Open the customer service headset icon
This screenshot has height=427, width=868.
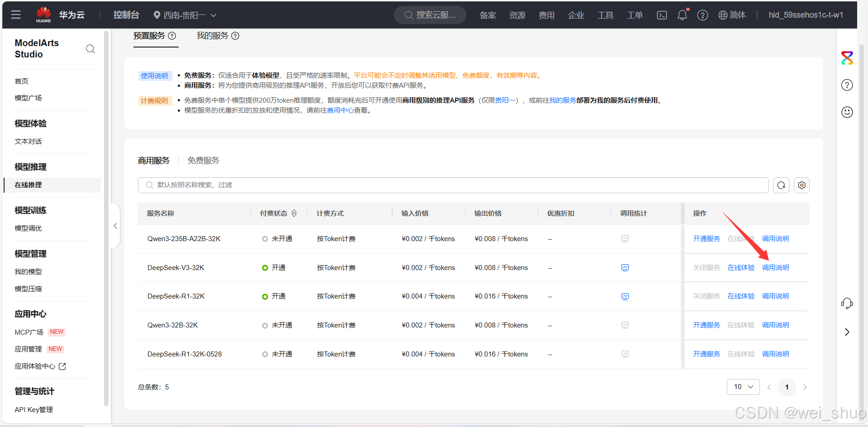847,304
